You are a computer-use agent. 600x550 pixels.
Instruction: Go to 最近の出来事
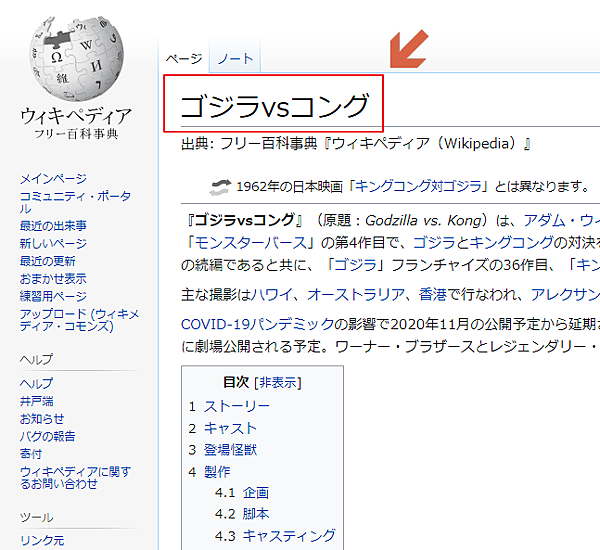click(x=53, y=225)
